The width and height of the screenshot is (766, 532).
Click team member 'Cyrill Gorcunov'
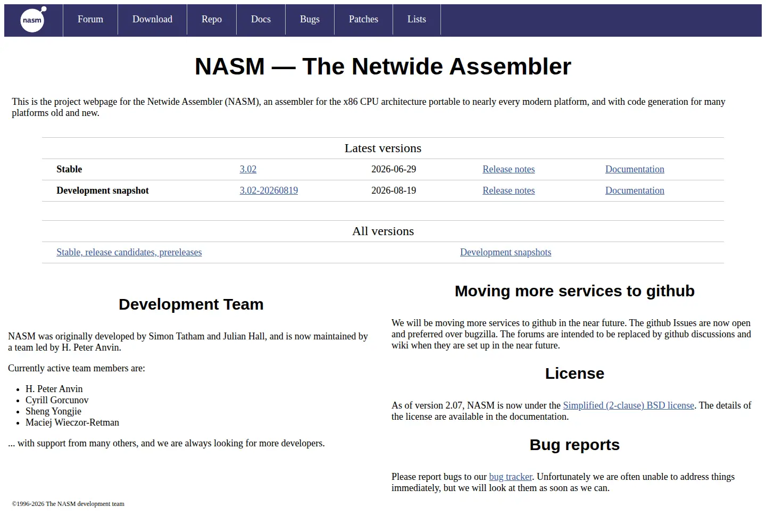click(x=57, y=400)
